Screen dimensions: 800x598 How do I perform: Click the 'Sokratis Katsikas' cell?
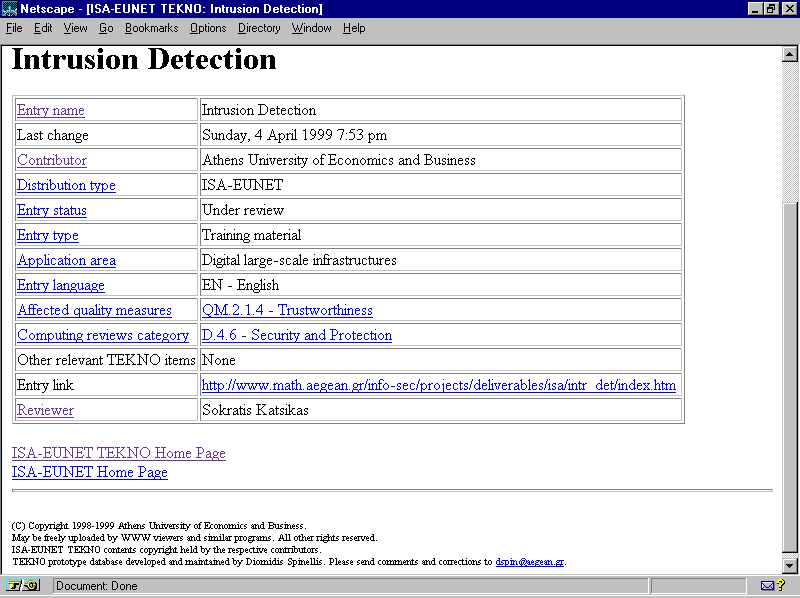(441, 410)
